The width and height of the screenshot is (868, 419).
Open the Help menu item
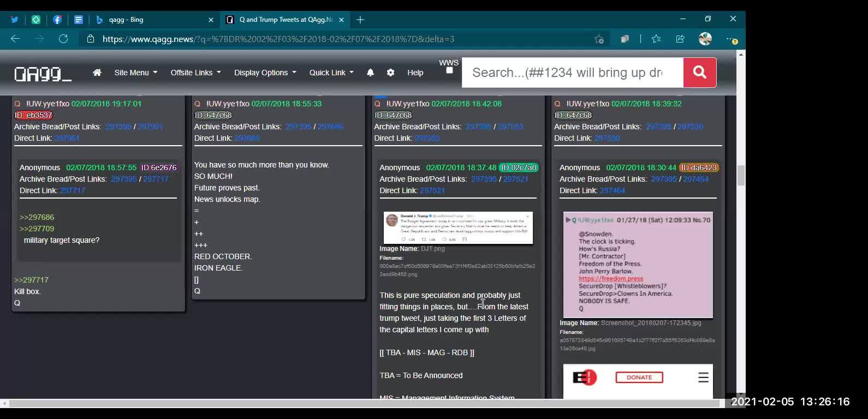(x=415, y=73)
